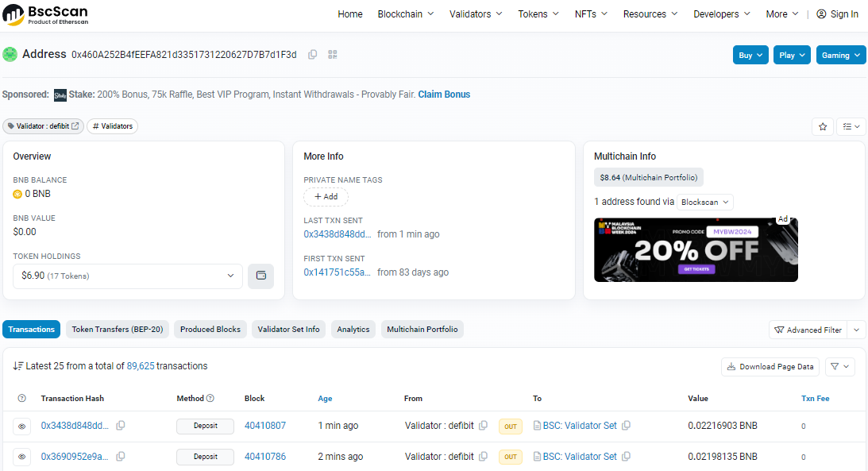Open the token holdings wallet view

(260, 276)
